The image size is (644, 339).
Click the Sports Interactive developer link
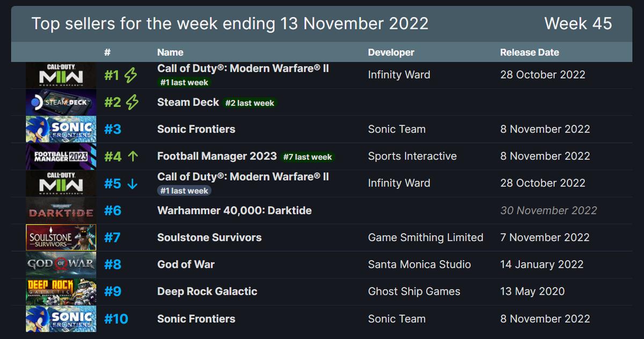tap(412, 157)
